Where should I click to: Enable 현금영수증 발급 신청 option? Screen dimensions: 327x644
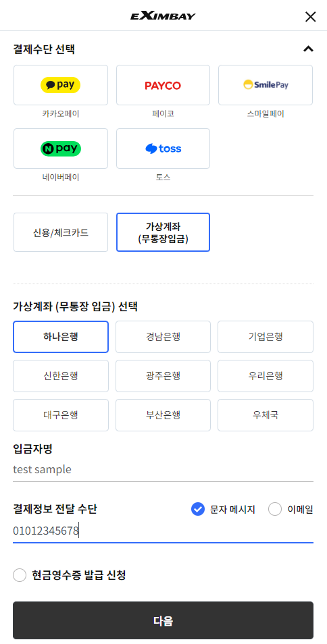[x=20, y=575]
